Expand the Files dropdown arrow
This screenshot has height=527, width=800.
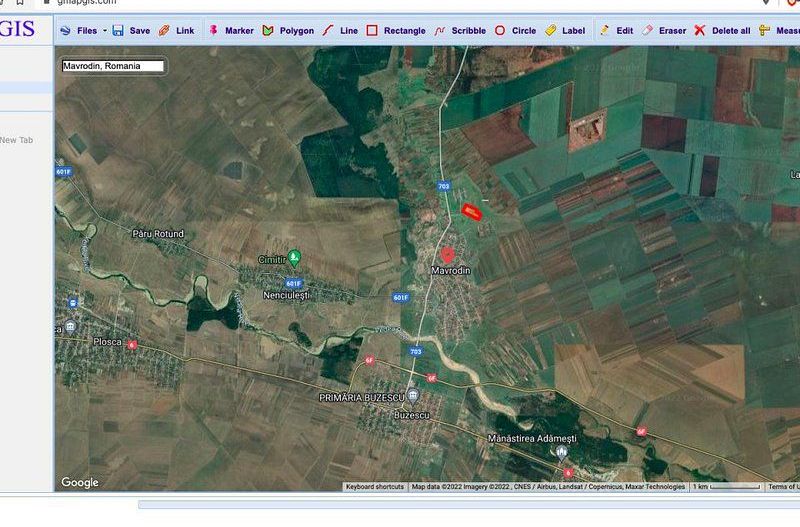click(105, 31)
